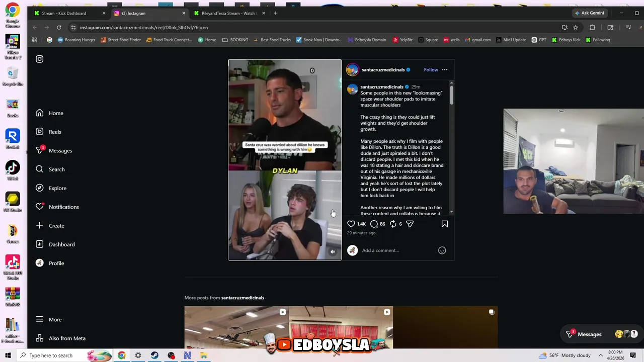Click the comment bubble icon
644x362 pixels.
374,224
